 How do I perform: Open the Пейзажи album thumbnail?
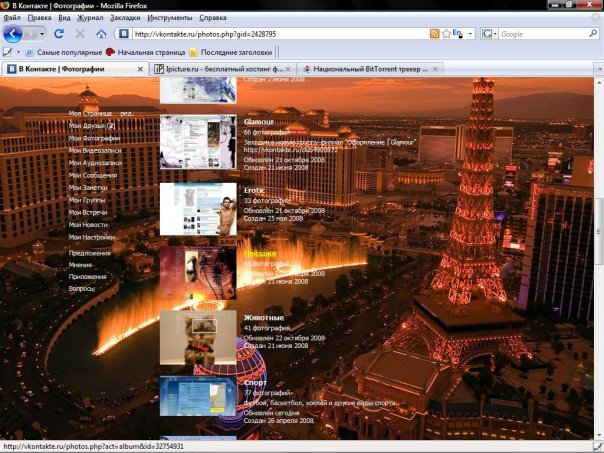tap(198, 273)
